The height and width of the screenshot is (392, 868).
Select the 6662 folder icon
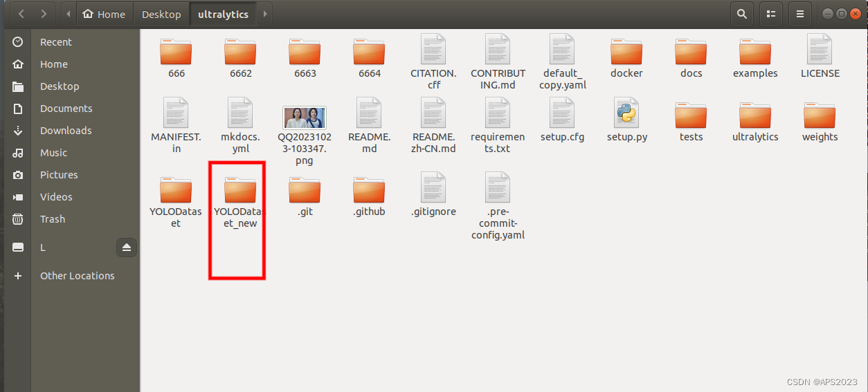point(240,51)
